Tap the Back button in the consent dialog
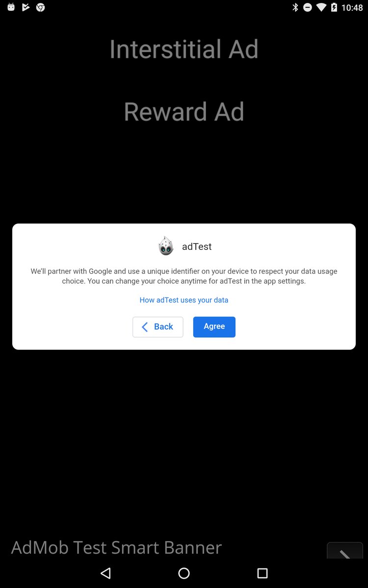Image resolution: width=368 pixels, height=588 pixels. coord(158,327)
